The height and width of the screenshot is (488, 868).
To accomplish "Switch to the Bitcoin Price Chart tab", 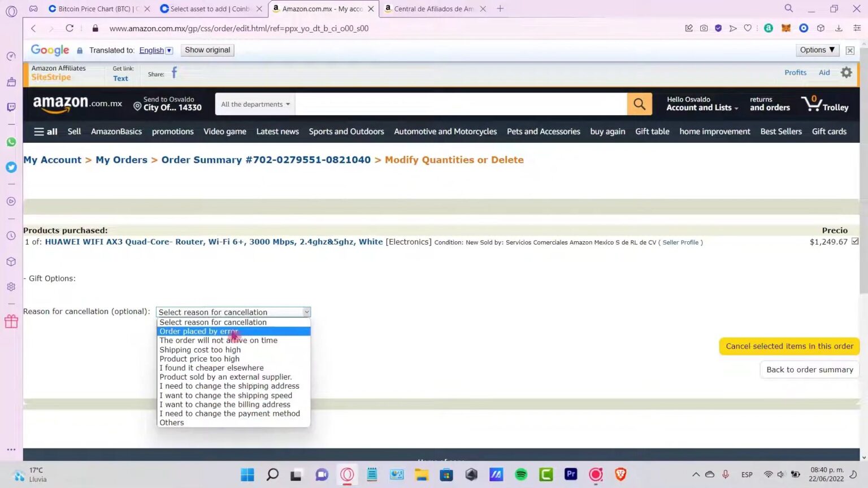I will coord(96,8).
